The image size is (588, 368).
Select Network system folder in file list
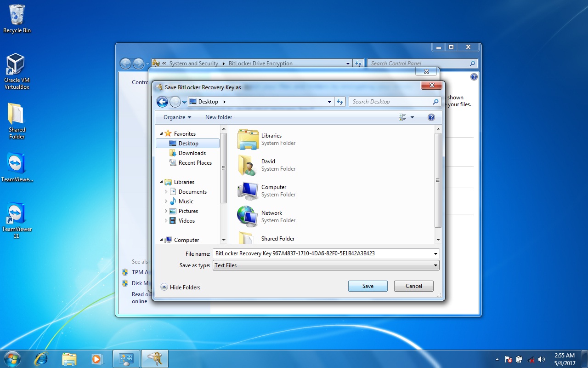point(267,216)
